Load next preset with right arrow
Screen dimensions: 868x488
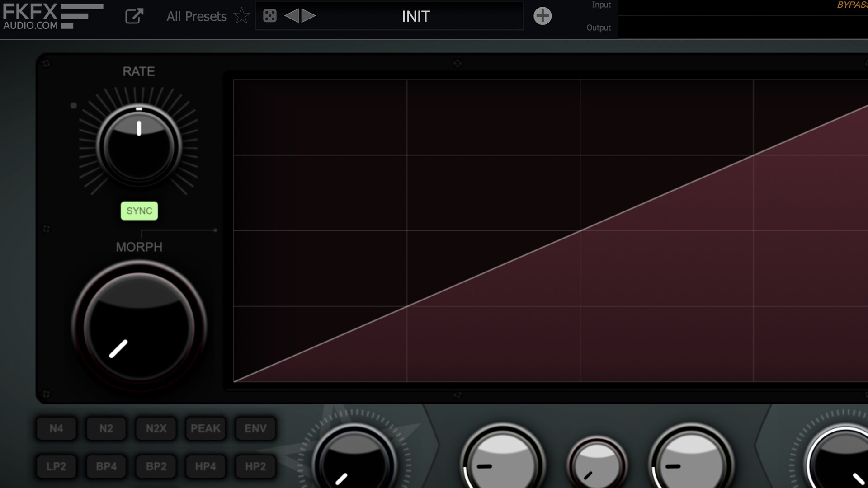308,16
